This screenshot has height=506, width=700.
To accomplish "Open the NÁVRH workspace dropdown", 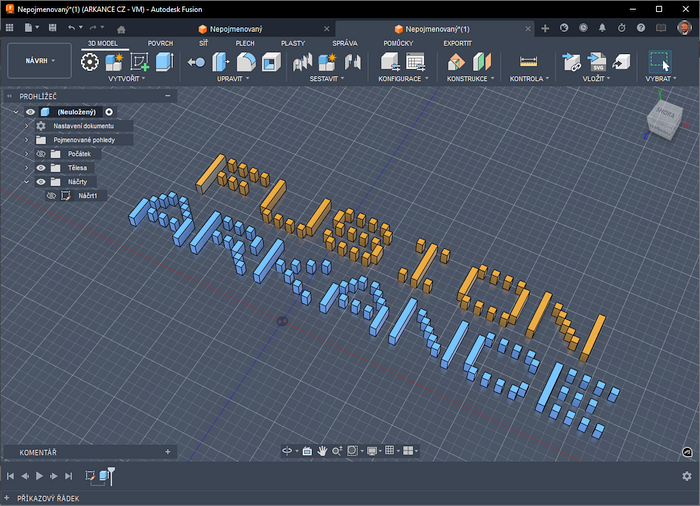I will [x=39, y=61].
